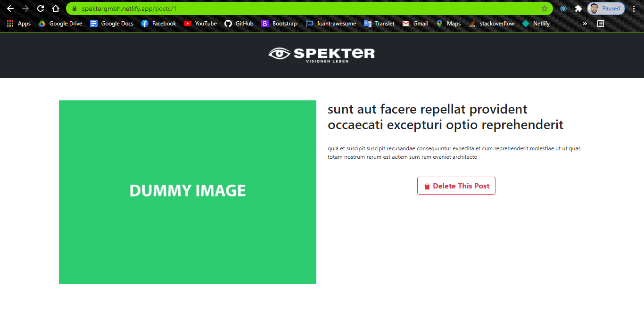Open the Translet bookmark
This screenshot has width=644, height=327.
point(379,24)
